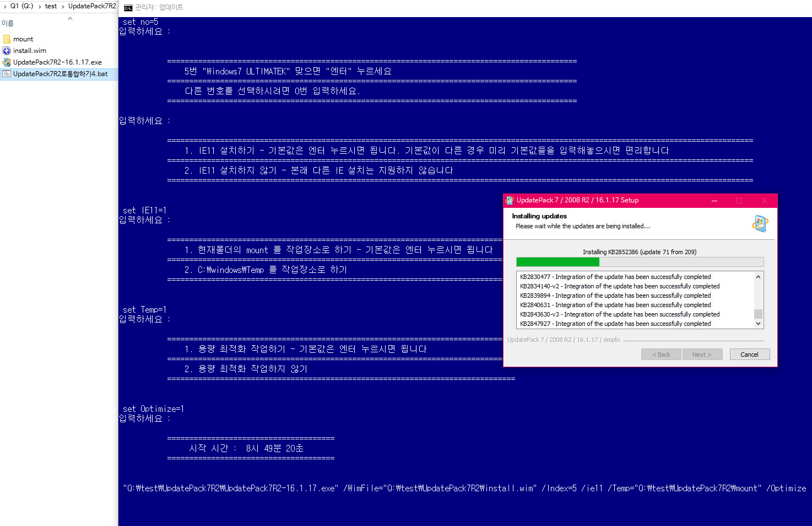Click the installation progress bar

(640, 262)
